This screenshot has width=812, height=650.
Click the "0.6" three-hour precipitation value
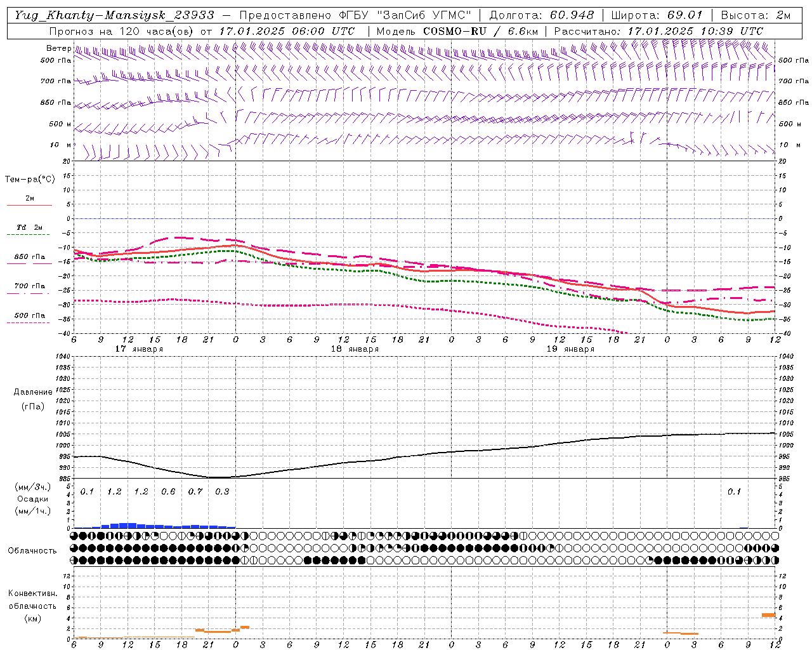[168, 491]
